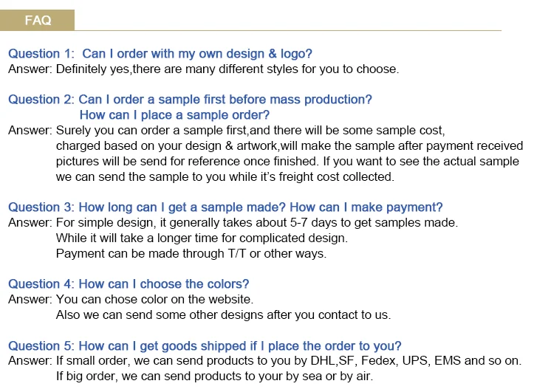The width and height of the screenshot is (534, 392).
Task: Select the line "charged based on your design & artwork"
Action: coord(289,146)
